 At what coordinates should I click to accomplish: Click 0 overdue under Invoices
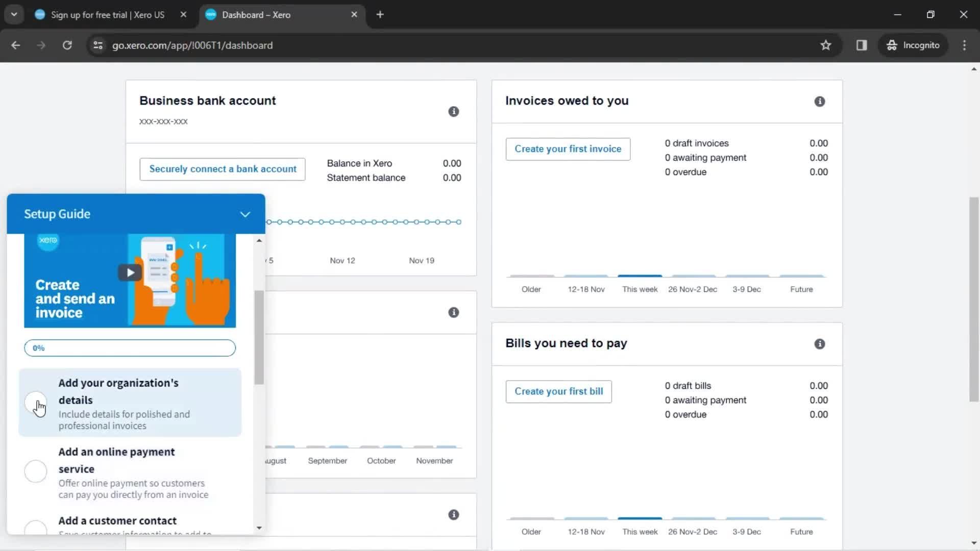point(746,172)
